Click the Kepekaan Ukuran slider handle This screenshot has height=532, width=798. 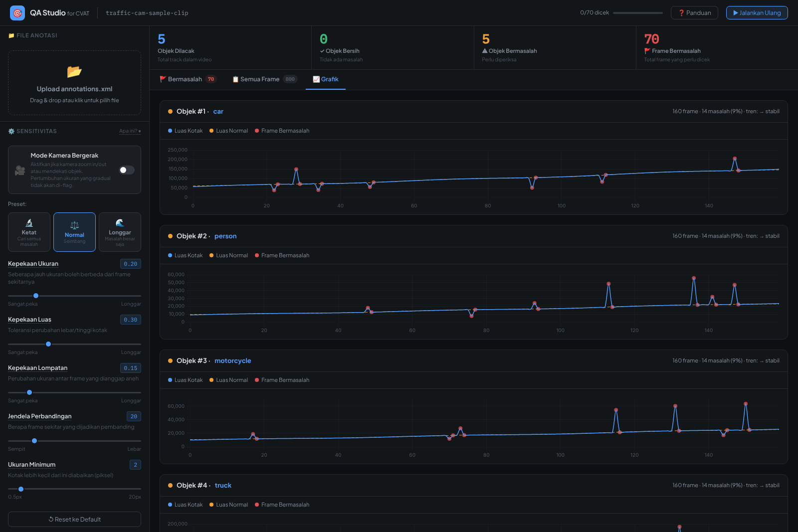36,296
